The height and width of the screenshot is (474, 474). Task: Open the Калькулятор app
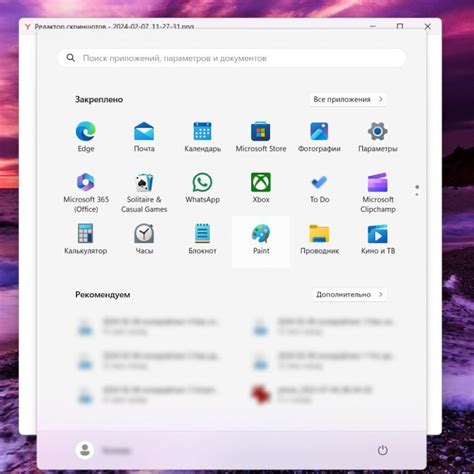tap(86, 239)
